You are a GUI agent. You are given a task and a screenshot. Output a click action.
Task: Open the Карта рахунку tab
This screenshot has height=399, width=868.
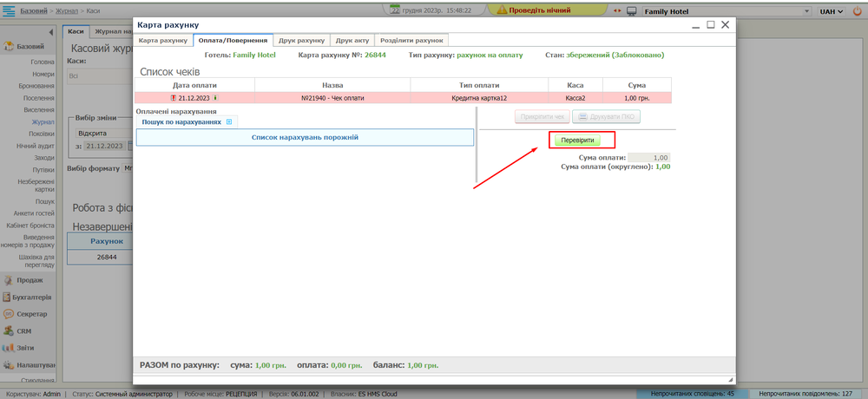coord(163,41)
